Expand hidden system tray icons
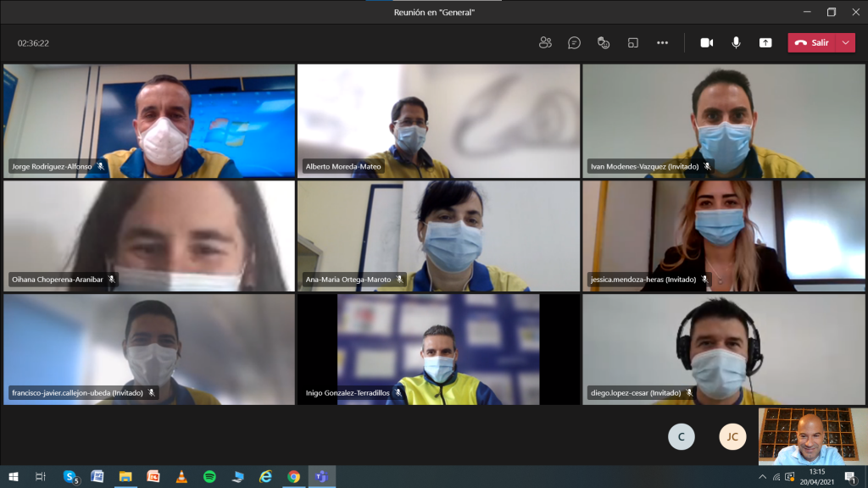The image size is (868, 488). tap(762, 478)
